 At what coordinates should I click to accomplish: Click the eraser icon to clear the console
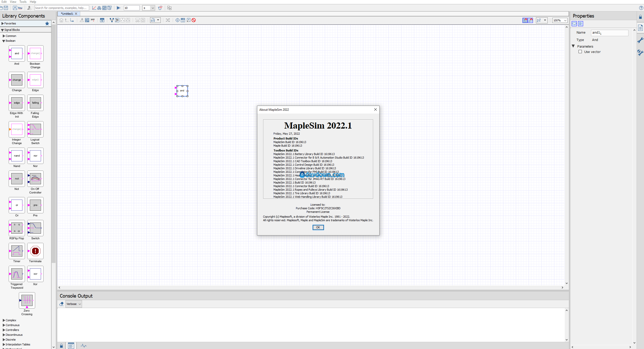[x=61, y=304]
